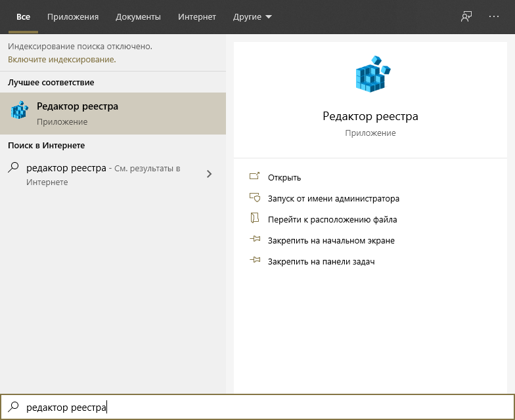Select the Документы tab
Image resolution: width=515 pixels, height=420 pixels.
click(x=138, y=17)
